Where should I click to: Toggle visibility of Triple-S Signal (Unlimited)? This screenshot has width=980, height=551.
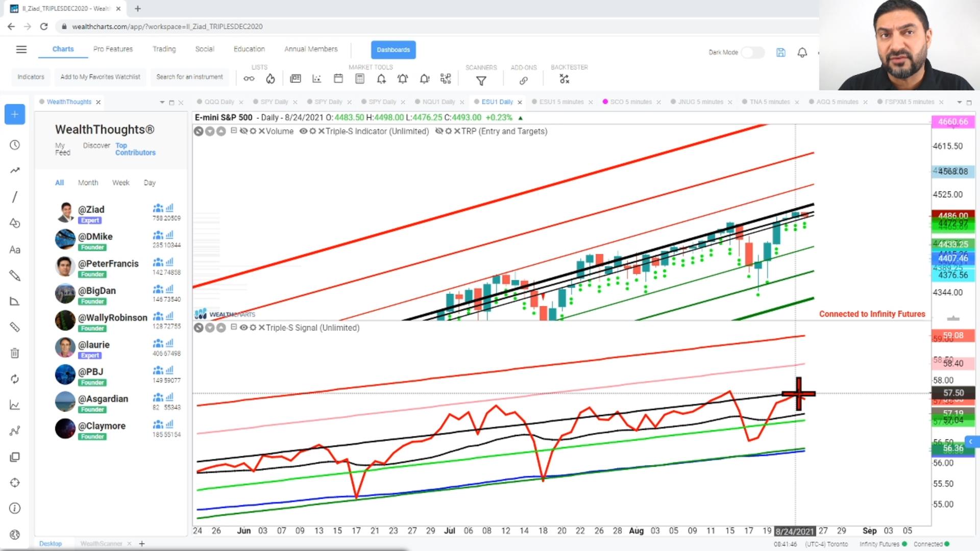click(x=243, y=328)
